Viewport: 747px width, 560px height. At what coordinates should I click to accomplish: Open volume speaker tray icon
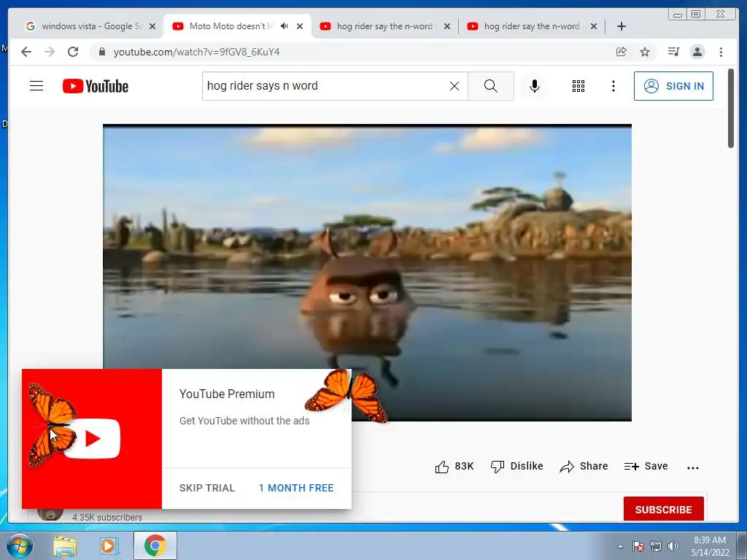(673, 546)
